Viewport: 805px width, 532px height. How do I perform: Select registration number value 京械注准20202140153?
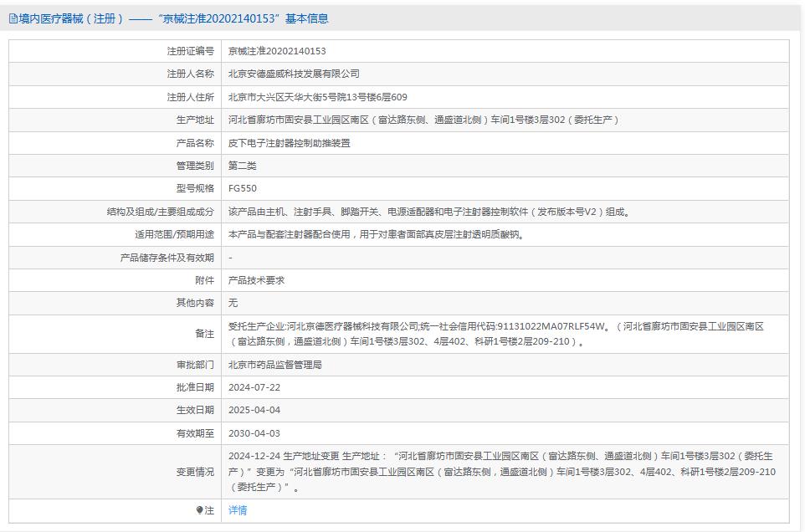(277, 51)
